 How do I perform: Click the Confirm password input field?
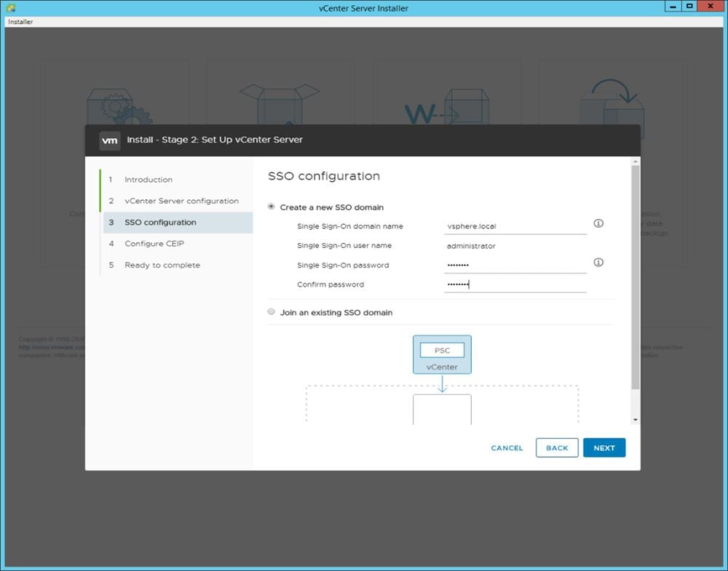coord(515,284)
